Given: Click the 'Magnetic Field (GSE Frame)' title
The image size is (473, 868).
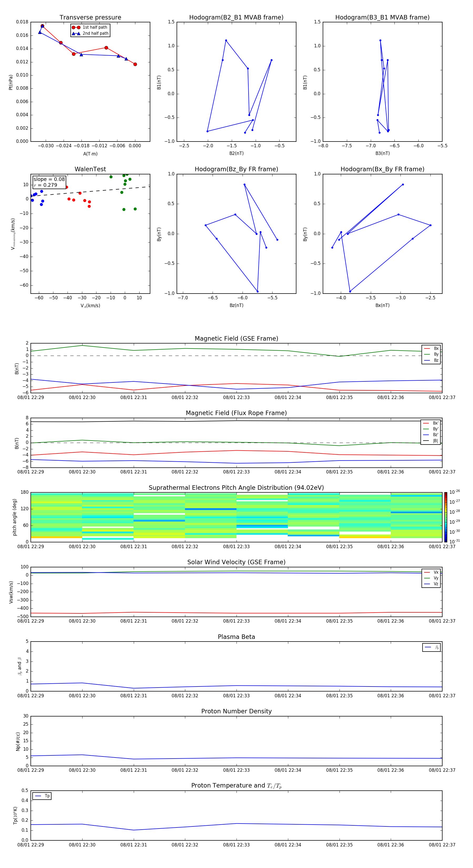Looking at the screenshot, I should pyautogui.click(x=236, y=339).
